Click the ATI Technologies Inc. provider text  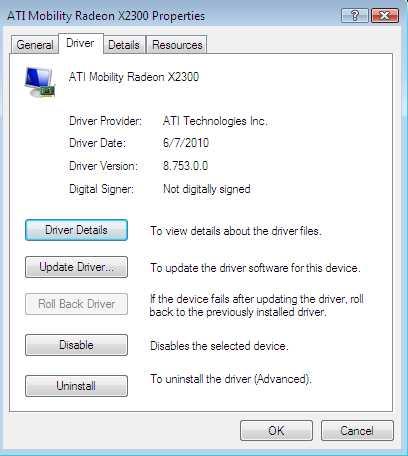pyautogui.click(x=215, y=121)
